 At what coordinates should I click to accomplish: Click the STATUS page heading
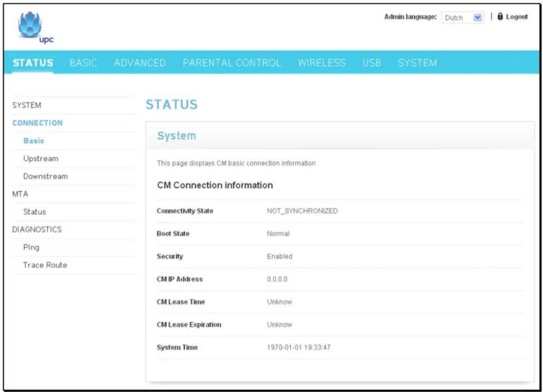[172, 104]
